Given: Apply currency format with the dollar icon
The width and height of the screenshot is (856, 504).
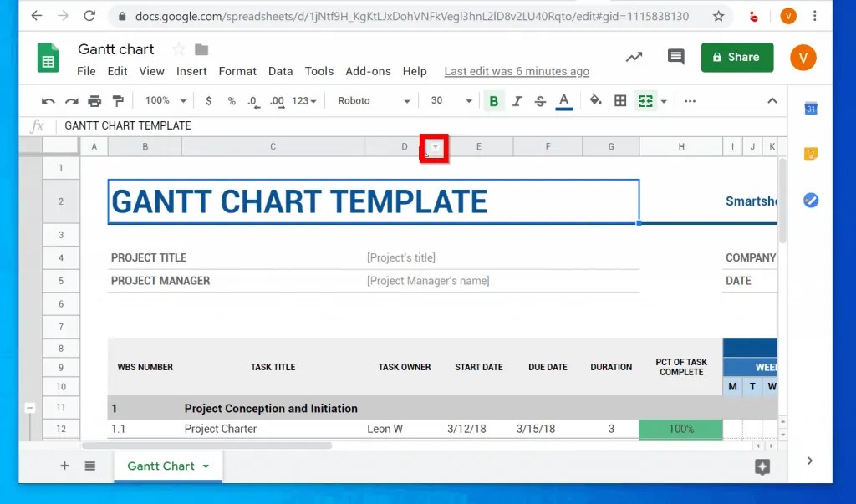Looking at the screenshot, I should 207,100.
